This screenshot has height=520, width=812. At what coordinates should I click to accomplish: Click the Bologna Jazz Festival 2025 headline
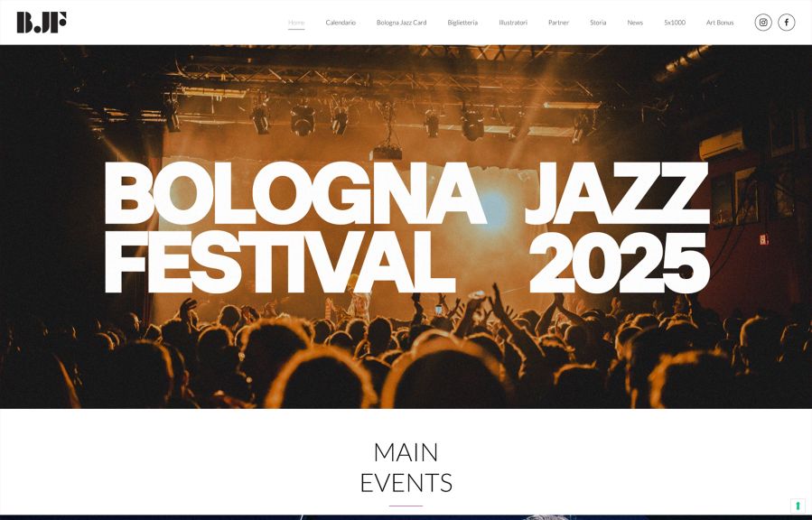click(406, 227)
